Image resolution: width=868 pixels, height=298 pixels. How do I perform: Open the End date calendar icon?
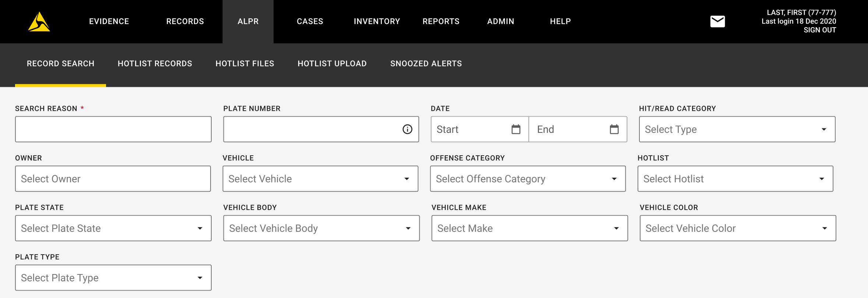click(x=614, y=129)
